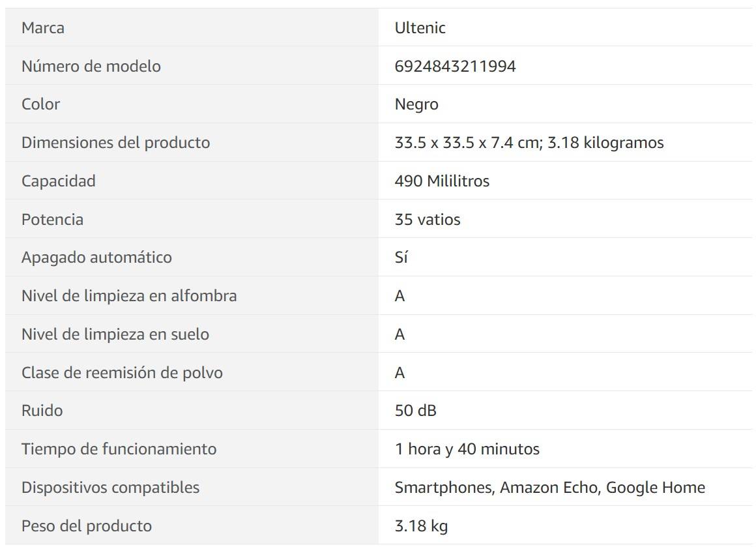Select the Número de modelo label
The height and width of the screenshot is (547, 756).
coord(91,66)
